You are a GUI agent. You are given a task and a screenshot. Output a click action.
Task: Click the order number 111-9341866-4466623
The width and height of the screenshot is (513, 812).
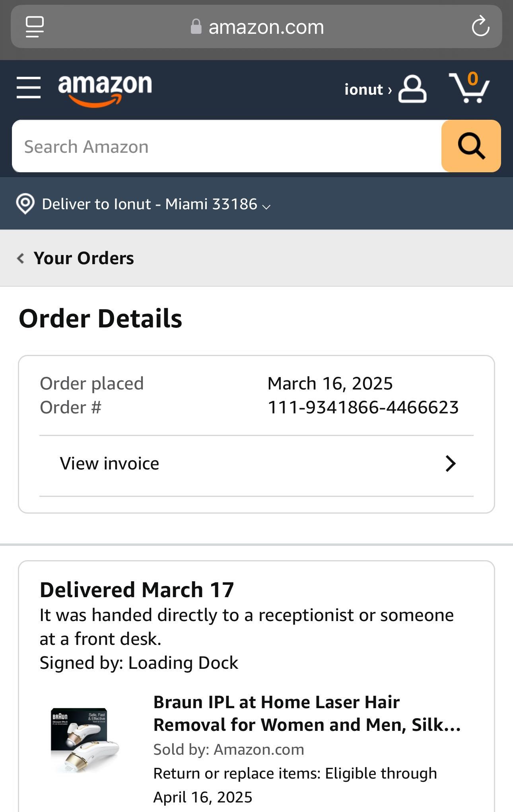[363, 407]
